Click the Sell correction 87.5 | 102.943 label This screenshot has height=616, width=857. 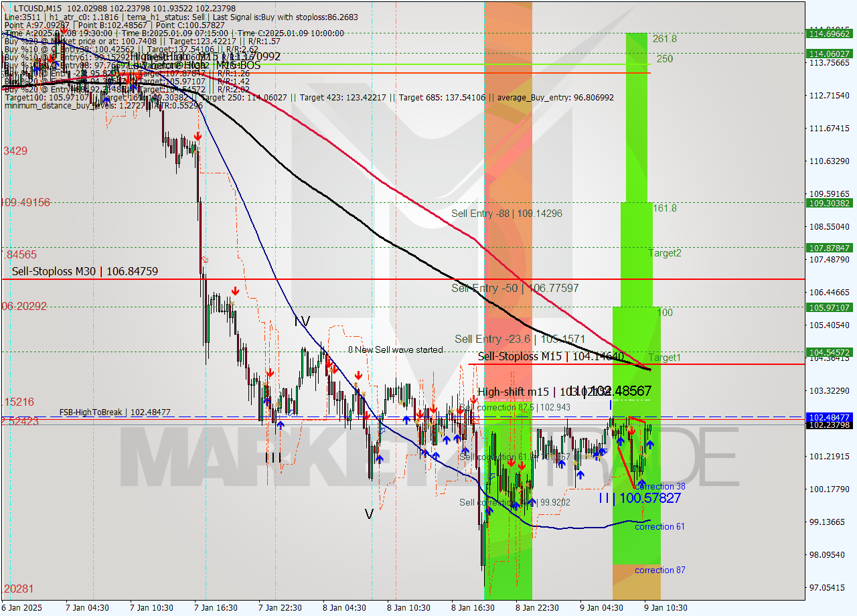point(516,407)
